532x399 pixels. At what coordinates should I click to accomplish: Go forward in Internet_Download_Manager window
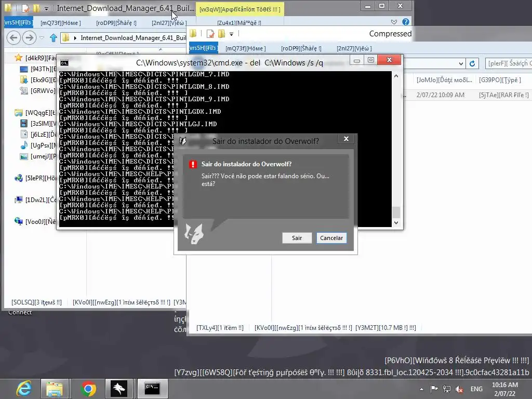pos(29,37)
